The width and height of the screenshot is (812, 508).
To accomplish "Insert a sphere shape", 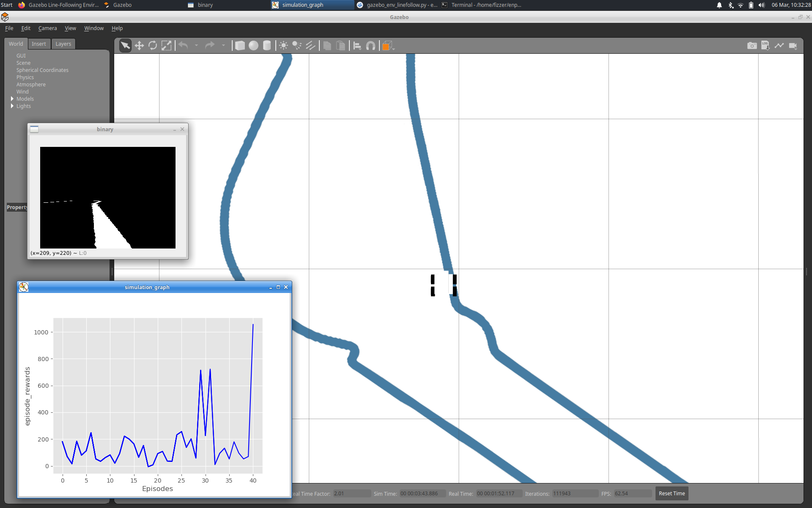I will (x=253, y=46).
